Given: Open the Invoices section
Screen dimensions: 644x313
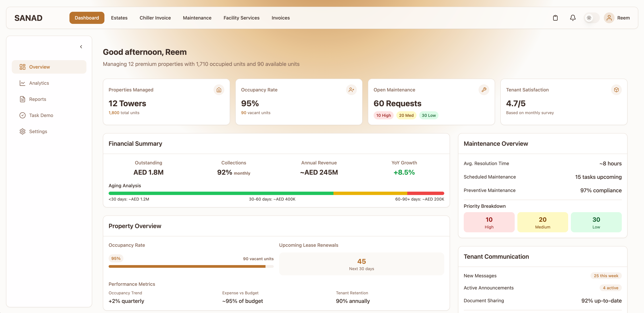Looking at the screenshot, I should [x=280, y=18].
